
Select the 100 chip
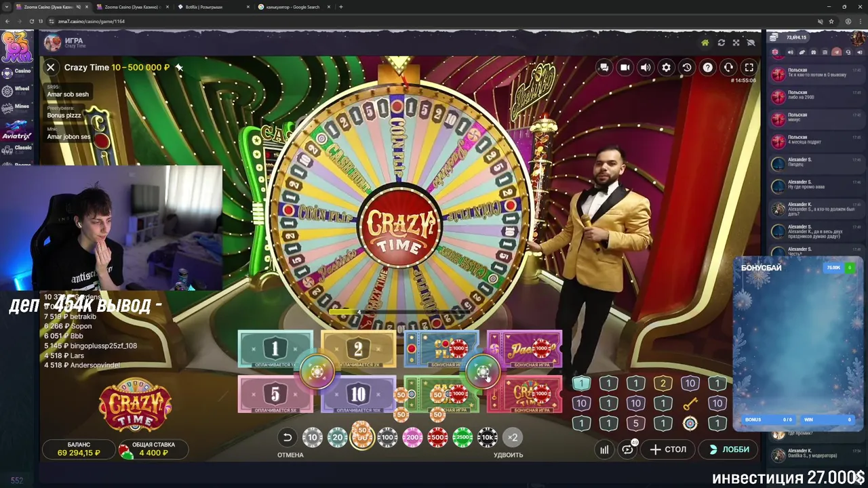387,437
